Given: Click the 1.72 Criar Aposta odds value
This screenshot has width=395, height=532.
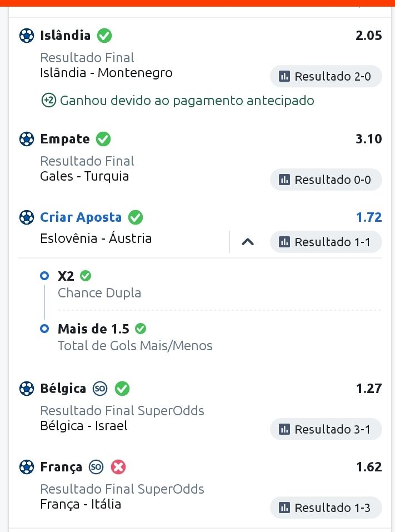Looking at the screenshot, I should tap(369, 217).
